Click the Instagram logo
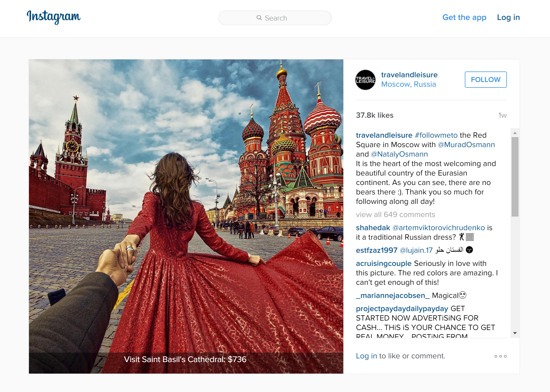 pyautogui.click(x=54, y=17)
